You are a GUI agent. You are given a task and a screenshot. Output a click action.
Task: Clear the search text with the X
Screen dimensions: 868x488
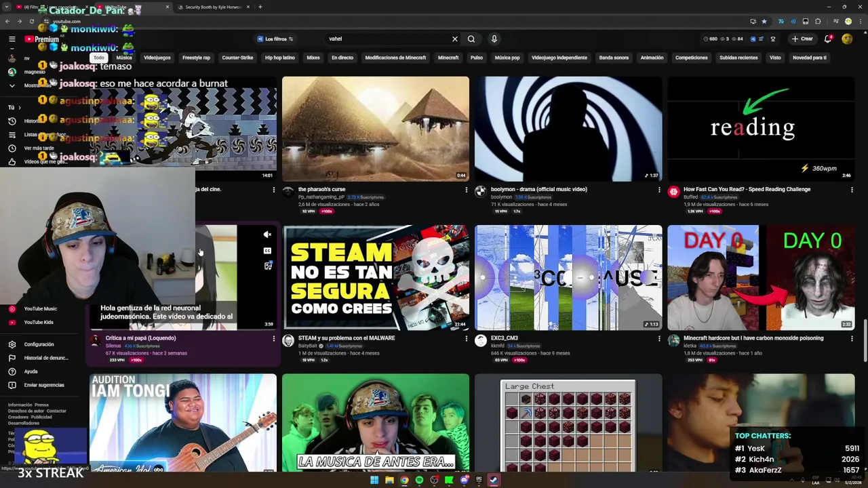[454, 39]
